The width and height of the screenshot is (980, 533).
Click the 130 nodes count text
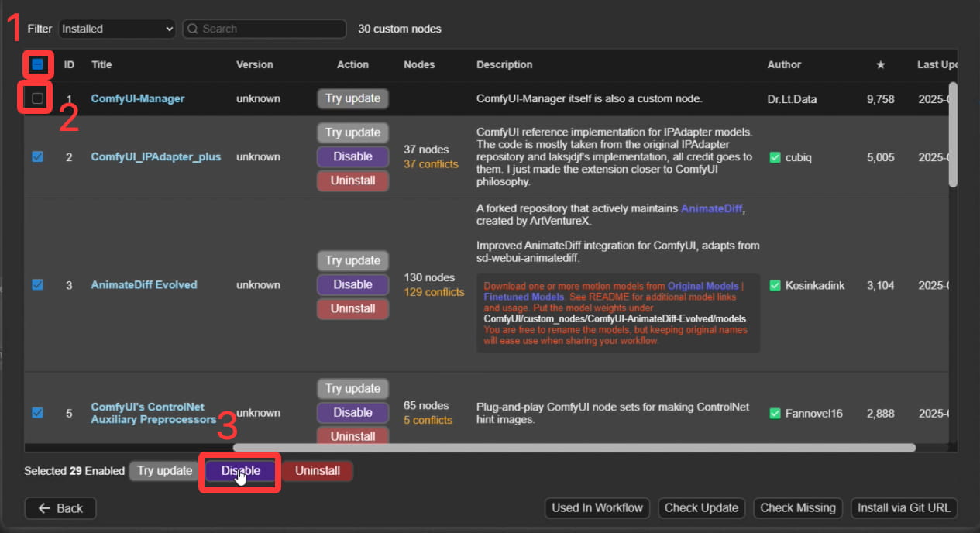(429, 277)
